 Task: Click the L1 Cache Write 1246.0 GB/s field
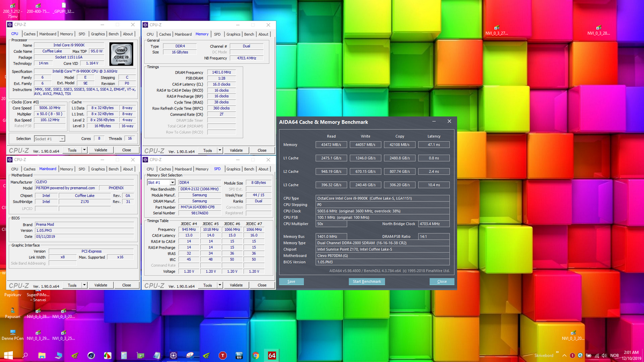pyautogui.click(x=365, y=158)
